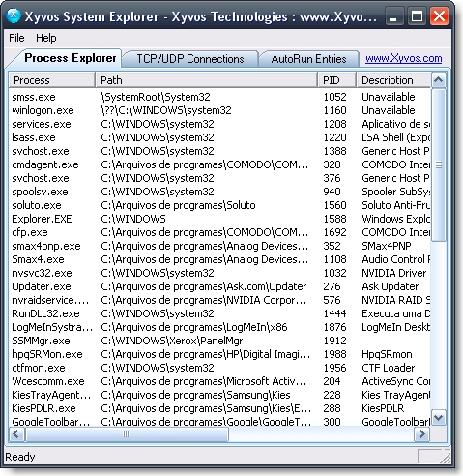463x476 pixels.
Task: Select the KiesPDLR.exe process row
Action: (x=219, y=408)
